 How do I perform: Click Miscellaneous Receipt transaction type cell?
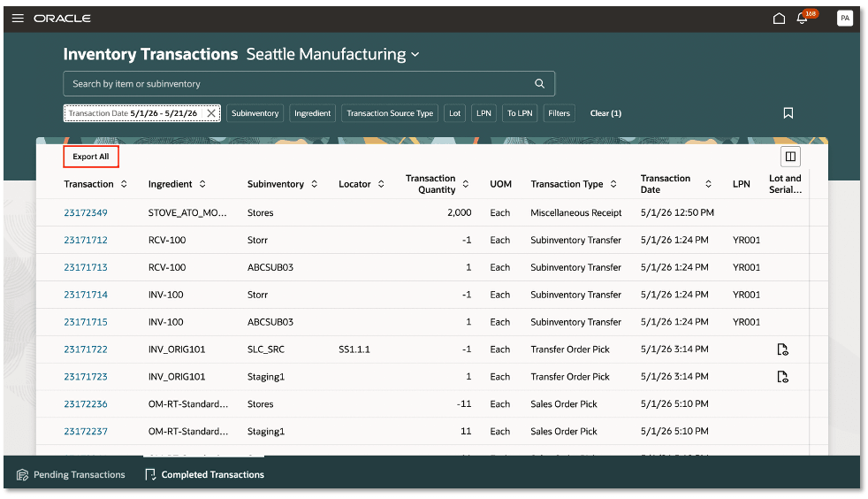point(576,212)
